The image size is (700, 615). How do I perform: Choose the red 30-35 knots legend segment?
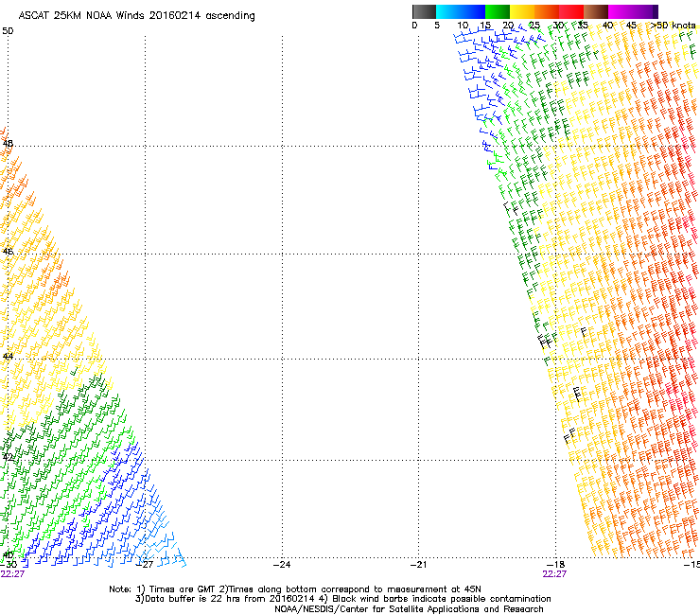point(571,11)
